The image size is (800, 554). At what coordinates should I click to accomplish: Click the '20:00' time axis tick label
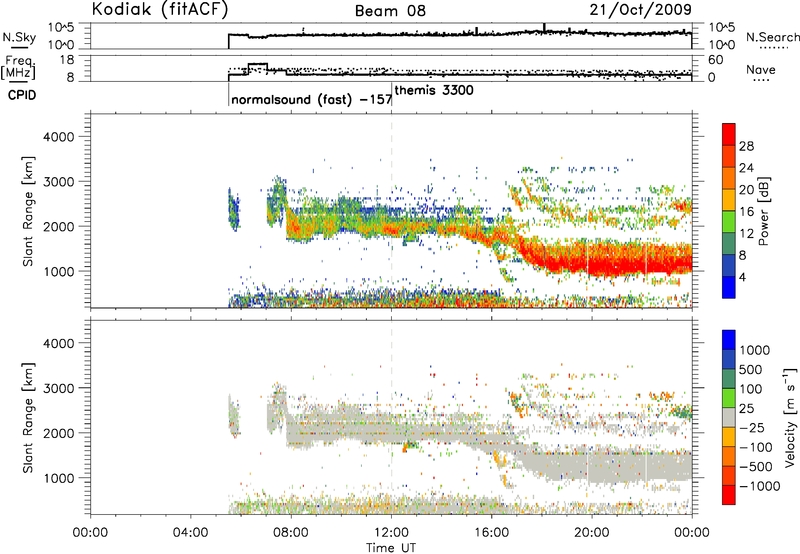592,533
